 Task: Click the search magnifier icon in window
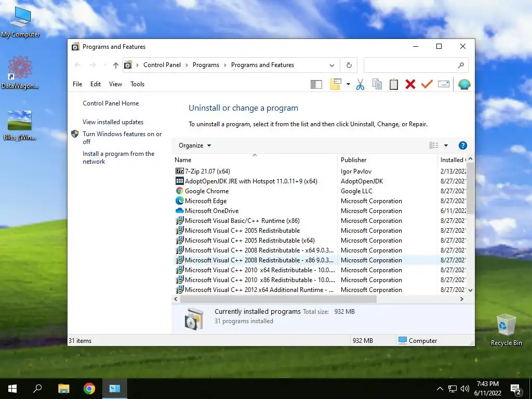[461, 65]
